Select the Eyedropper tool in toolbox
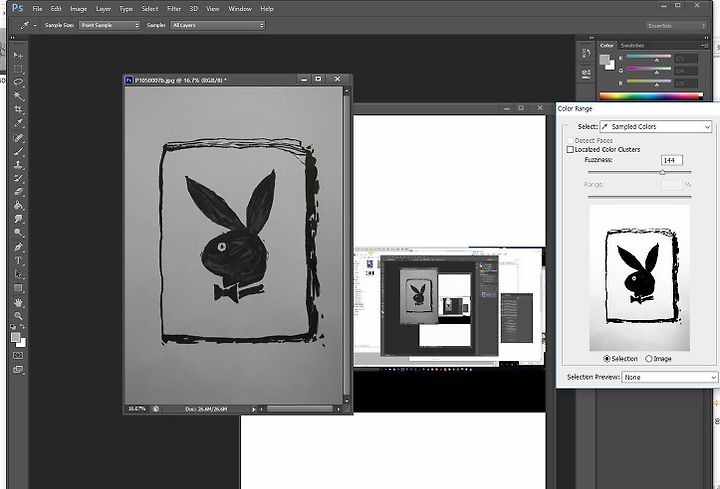This screenshot has height=489, width=720. click(18, 123)
